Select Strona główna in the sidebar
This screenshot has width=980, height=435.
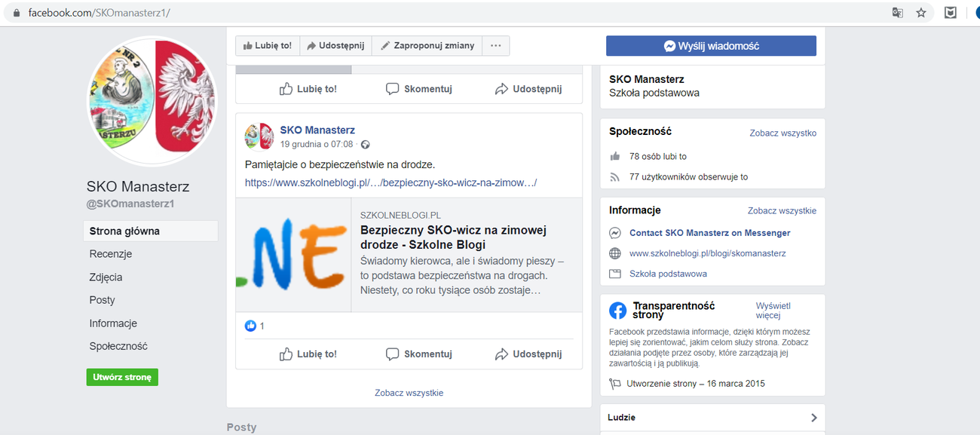coord(151,231)
